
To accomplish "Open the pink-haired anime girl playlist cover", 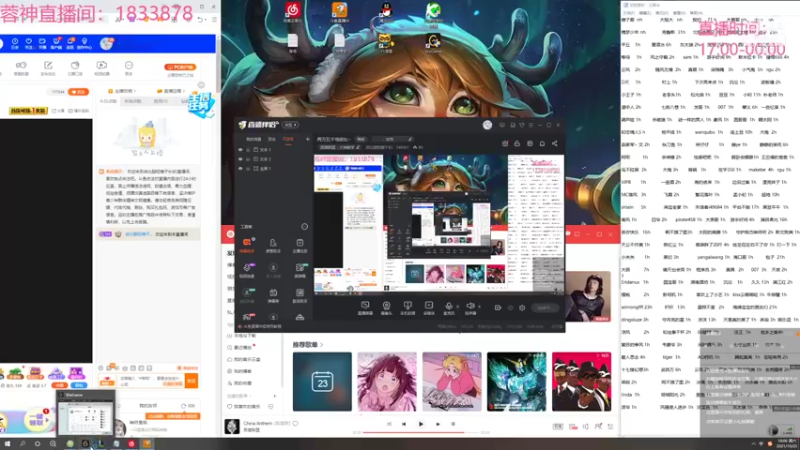I will (x=387, y=381).
